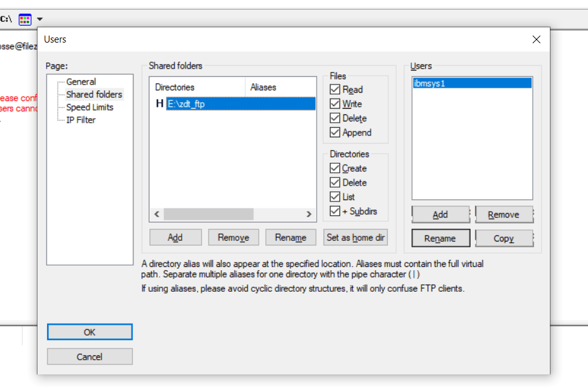
Task: Disable the Append files checkbox
Action: tap(335, 133)
